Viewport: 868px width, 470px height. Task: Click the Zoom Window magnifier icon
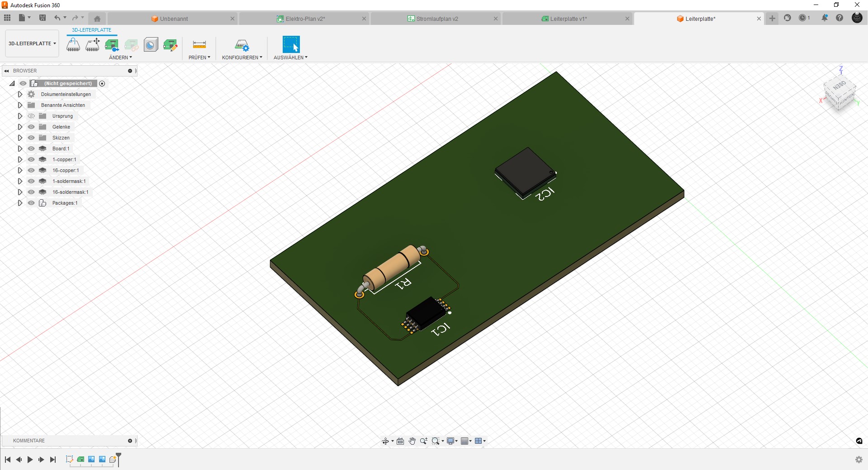(x=435, y=441)
